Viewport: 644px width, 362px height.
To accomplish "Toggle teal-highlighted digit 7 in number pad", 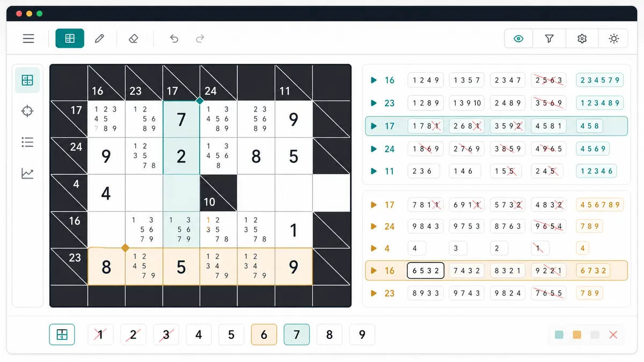I will pyautogui.click(x=297, y=335).
